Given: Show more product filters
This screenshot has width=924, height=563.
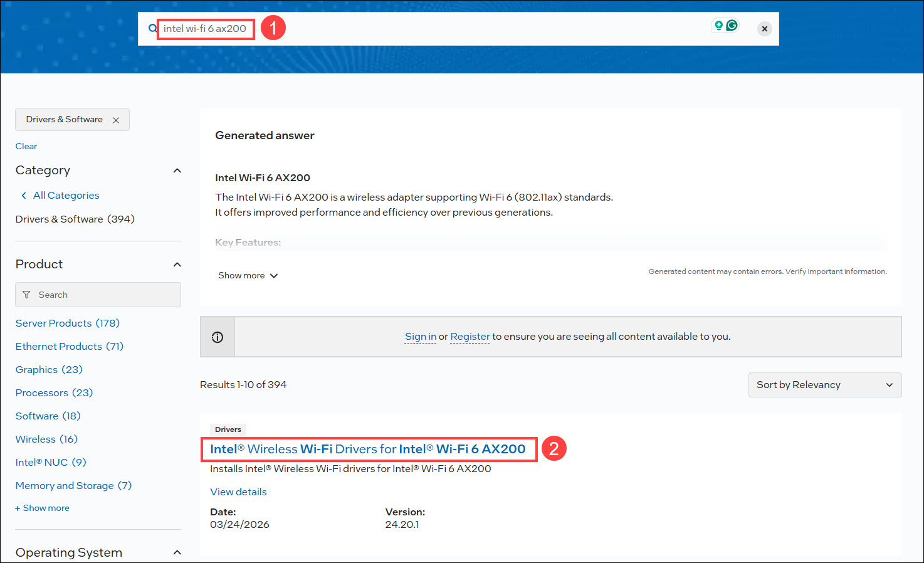Looking at the screenshot, I should point(42,508).
